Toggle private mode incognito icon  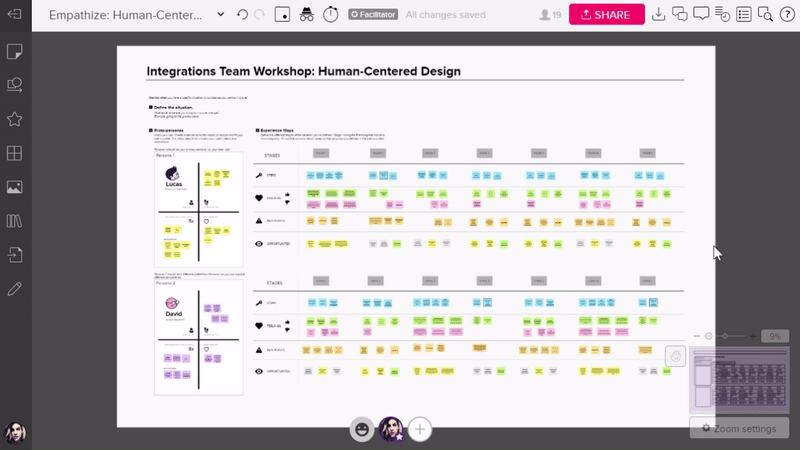[x=306, y=14]
